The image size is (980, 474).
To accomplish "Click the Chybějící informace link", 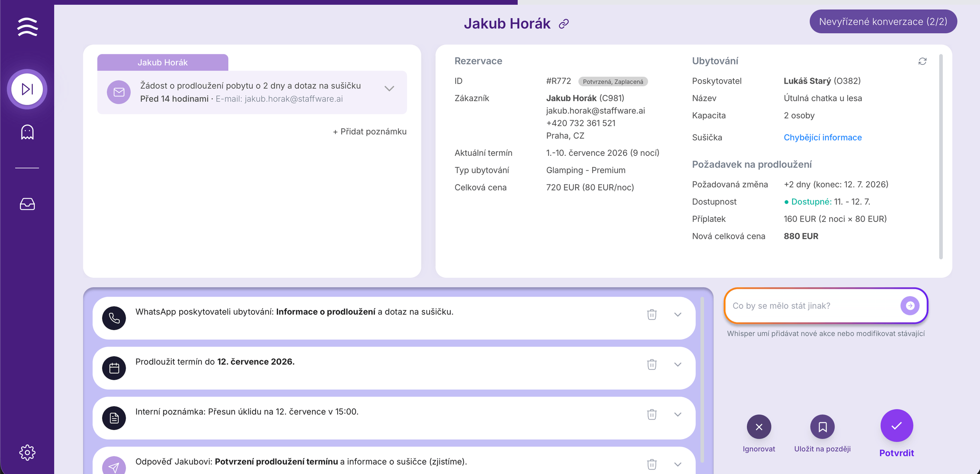I will [822, 137].
